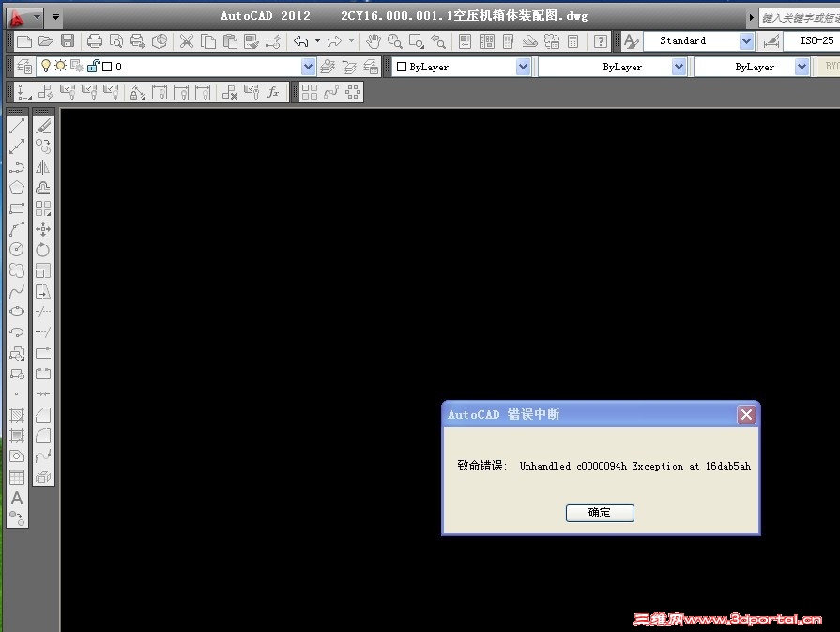840x632 pixels.
Task: Select the Polygon draw tool
Action: click(x=17, y=188)
